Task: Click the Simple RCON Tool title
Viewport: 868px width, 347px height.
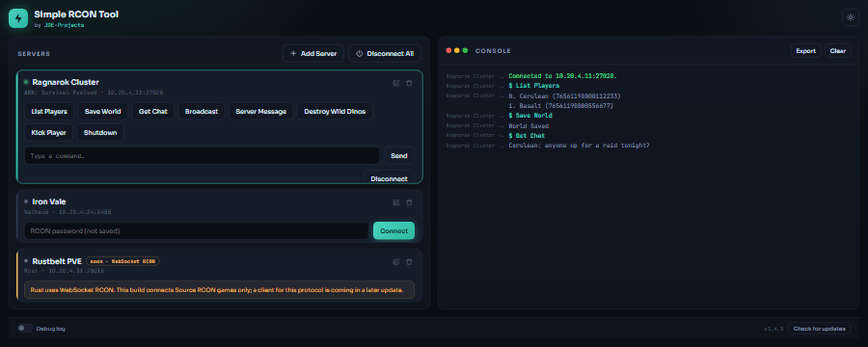Action: tap(76, 13)
